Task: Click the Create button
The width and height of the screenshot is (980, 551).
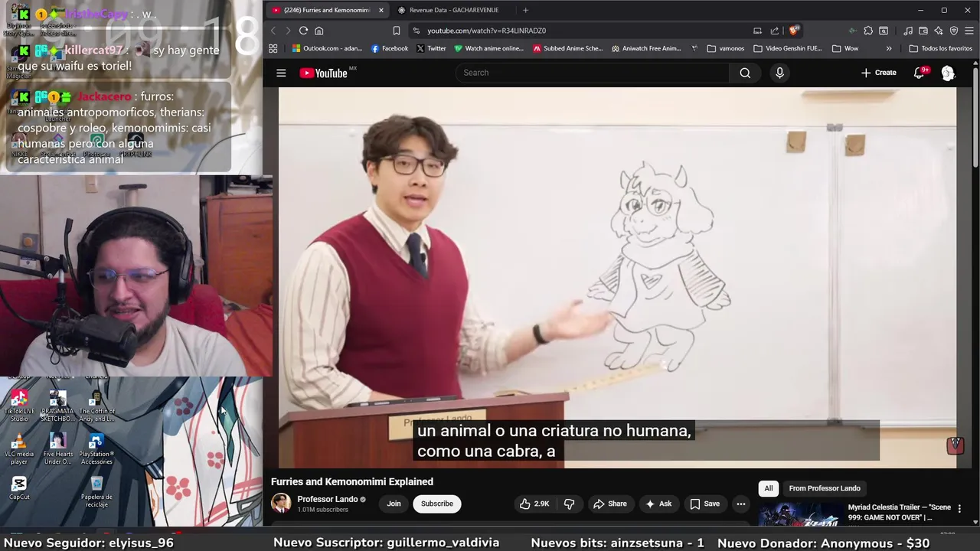Action: pos(879,73)
